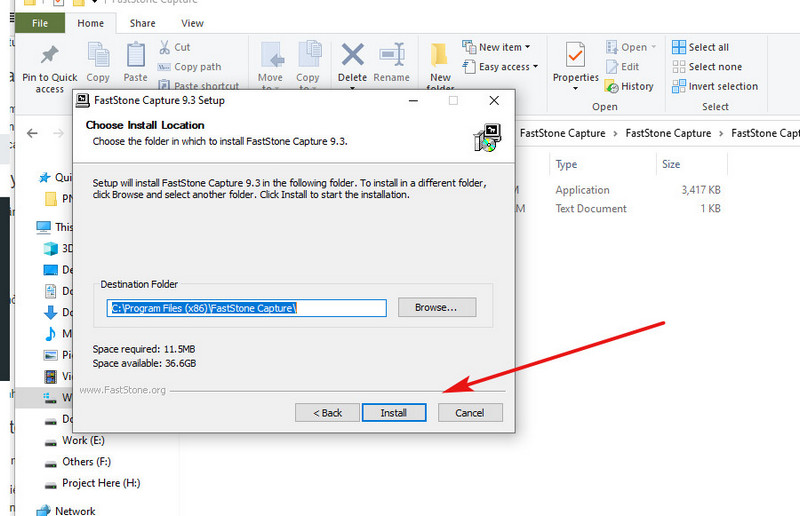Viewport: 800px width, 516px height.
Task: Select Network in navigation pane
Action: [x=65, y=510]
